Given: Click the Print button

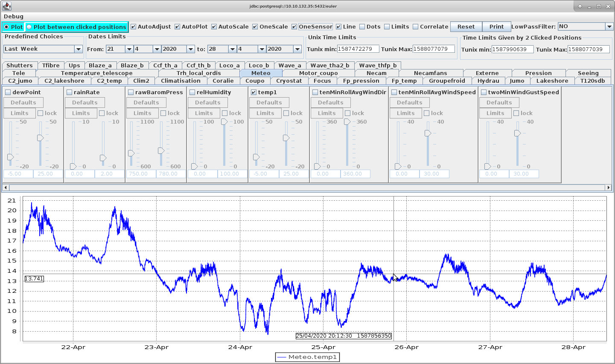Looking at the screenshot, I should [496, 26].
